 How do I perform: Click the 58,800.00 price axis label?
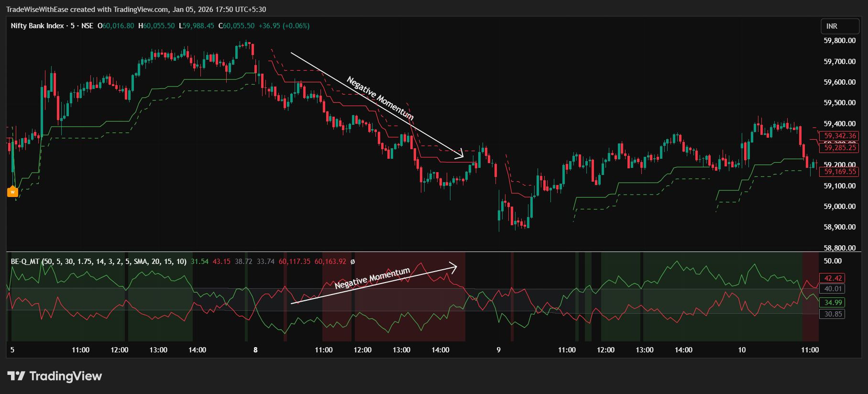[x=840, y=248]
